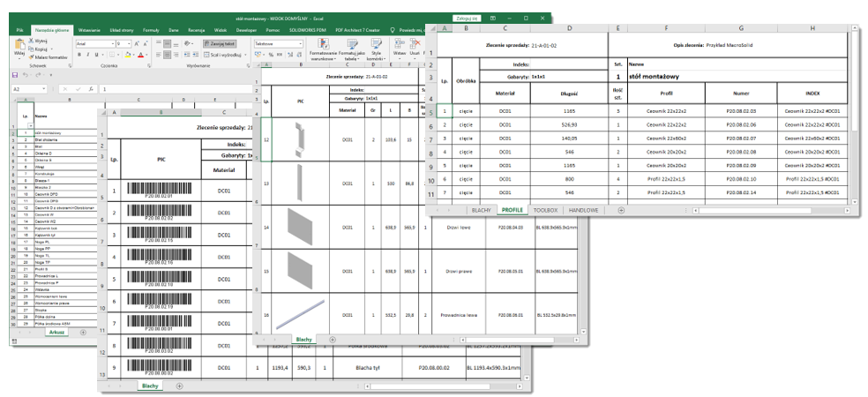
Task: Click the fx insert function icon
Action: pos(91,89)
